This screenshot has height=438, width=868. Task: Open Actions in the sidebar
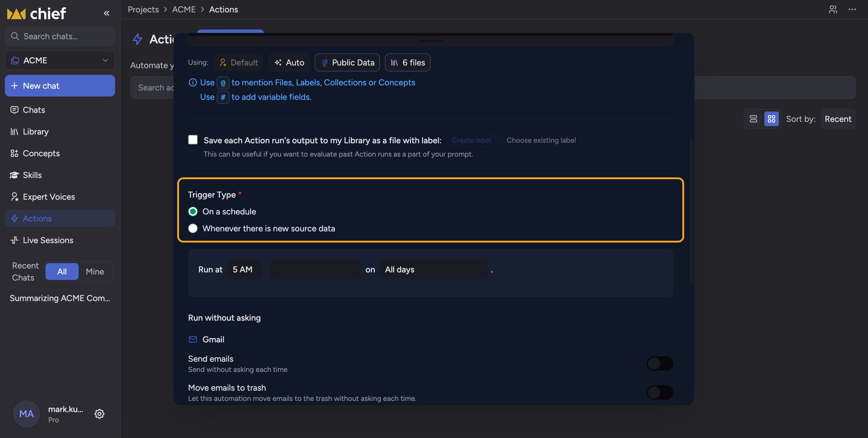(60, 218)
